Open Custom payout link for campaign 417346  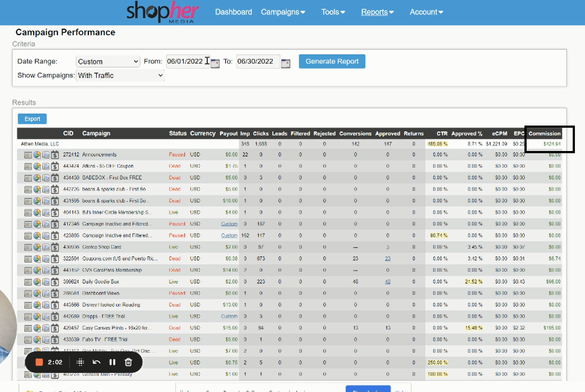229,224
